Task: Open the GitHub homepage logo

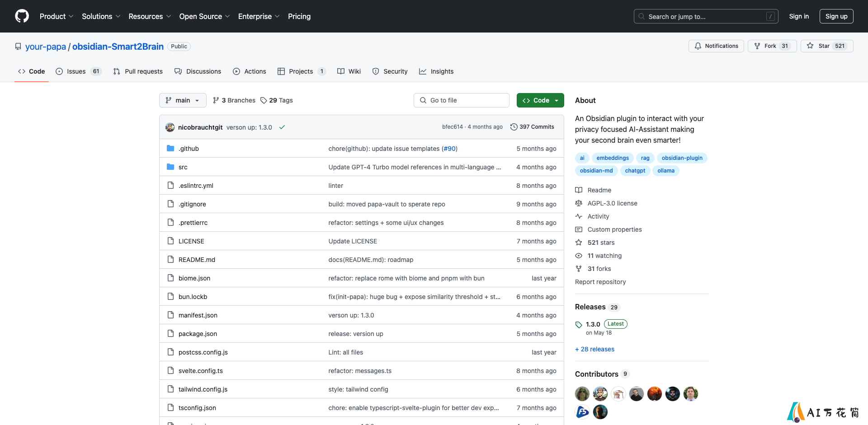Action: tap(22, 16)
